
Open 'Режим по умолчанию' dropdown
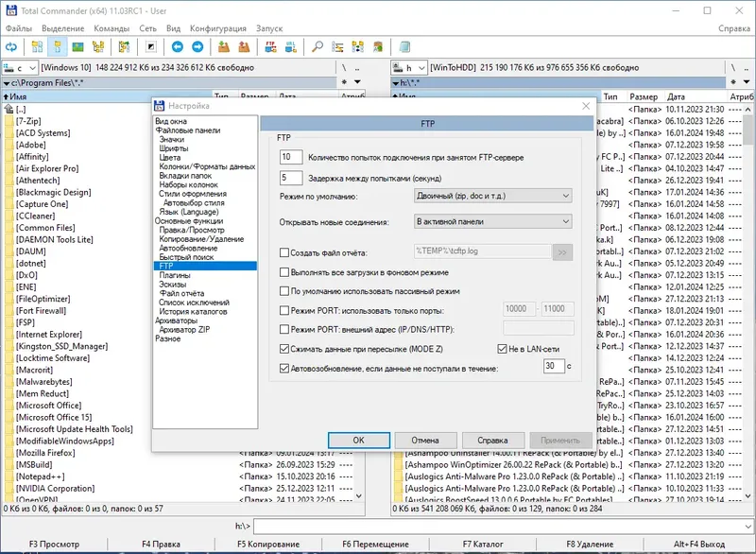coord(492,196)
